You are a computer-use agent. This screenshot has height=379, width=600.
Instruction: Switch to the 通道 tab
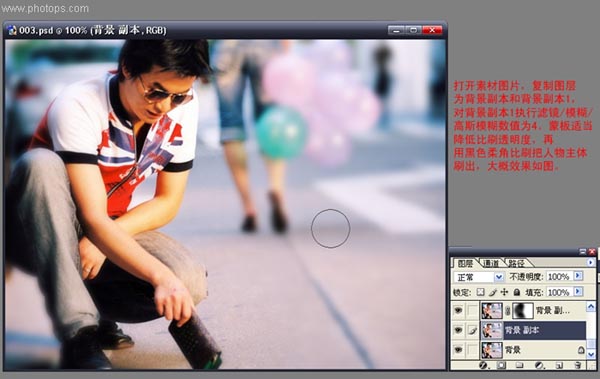click(x=491, y=263)
